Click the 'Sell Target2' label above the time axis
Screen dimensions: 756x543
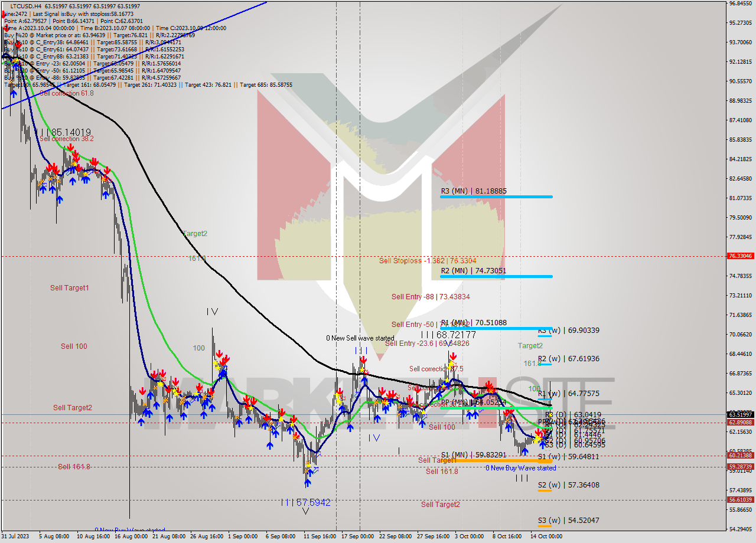tap(441, 505)
